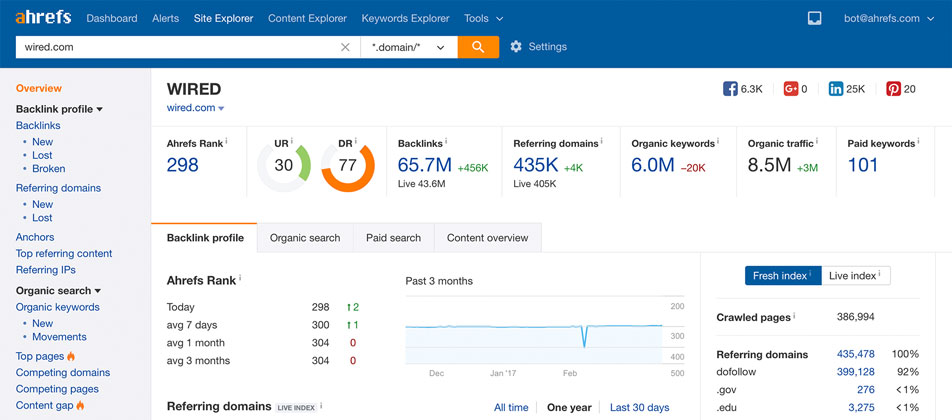The image size is (952, 420).
Task: Expand the Tools menu dropdown
Action: coord(483,18)
